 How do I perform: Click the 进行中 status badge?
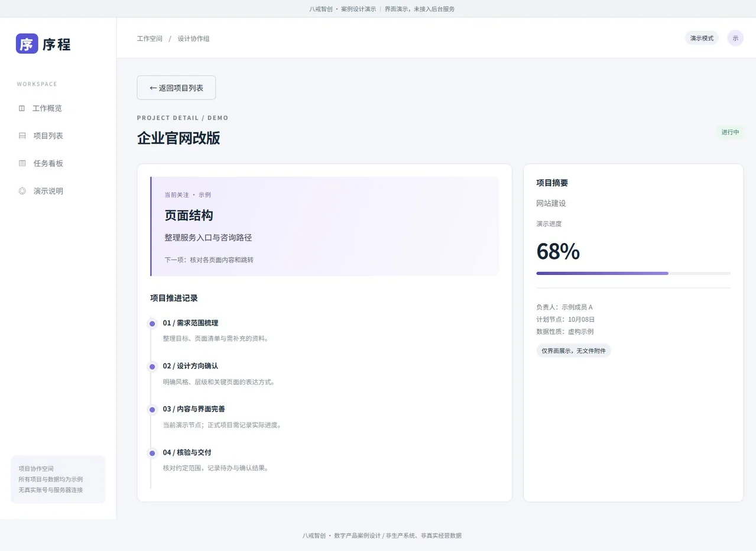[x=730, y=132]
